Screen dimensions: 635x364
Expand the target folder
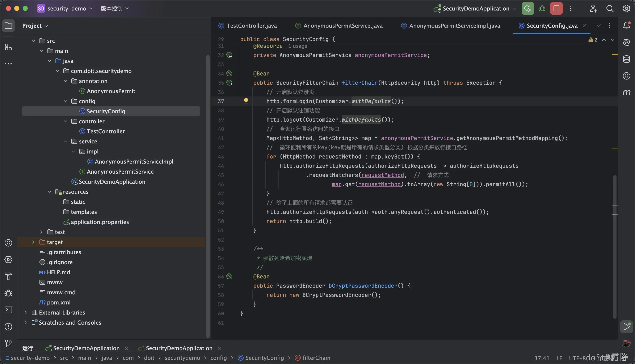point(33,242)
